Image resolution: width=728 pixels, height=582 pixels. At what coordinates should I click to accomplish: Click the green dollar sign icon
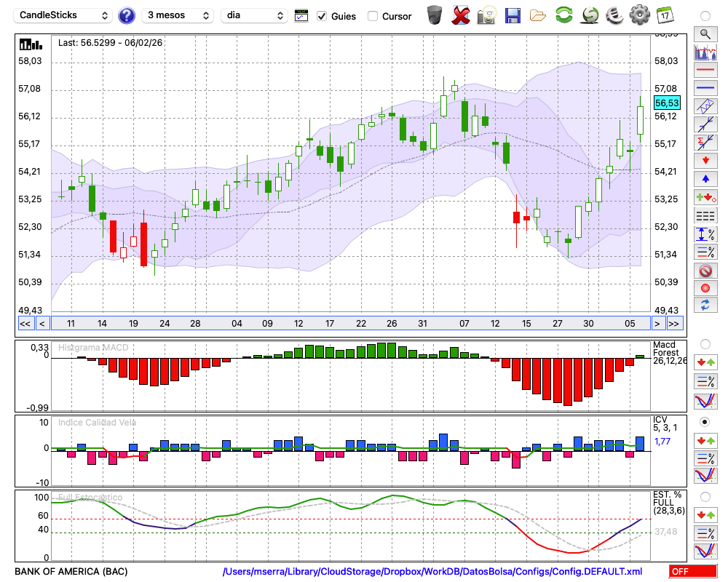tap(590, 15)
